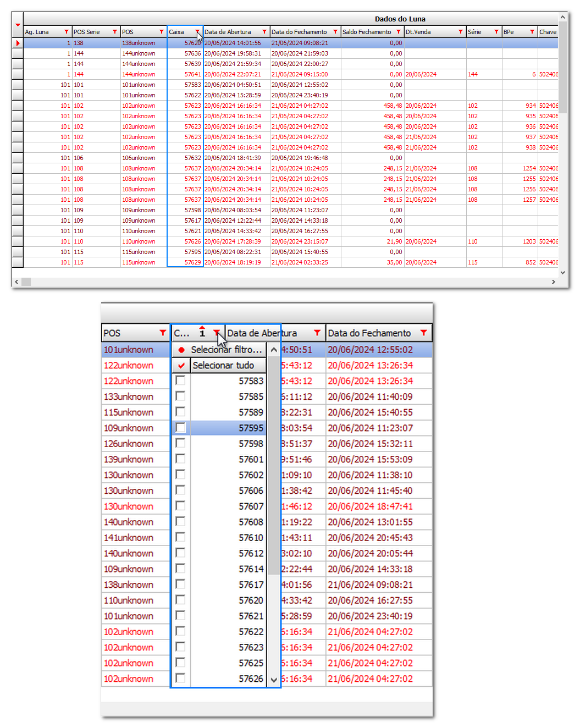Open the Saldo Fechamento column filter
The height and width of the screenshot is (728, 580).
coord(399,32)
